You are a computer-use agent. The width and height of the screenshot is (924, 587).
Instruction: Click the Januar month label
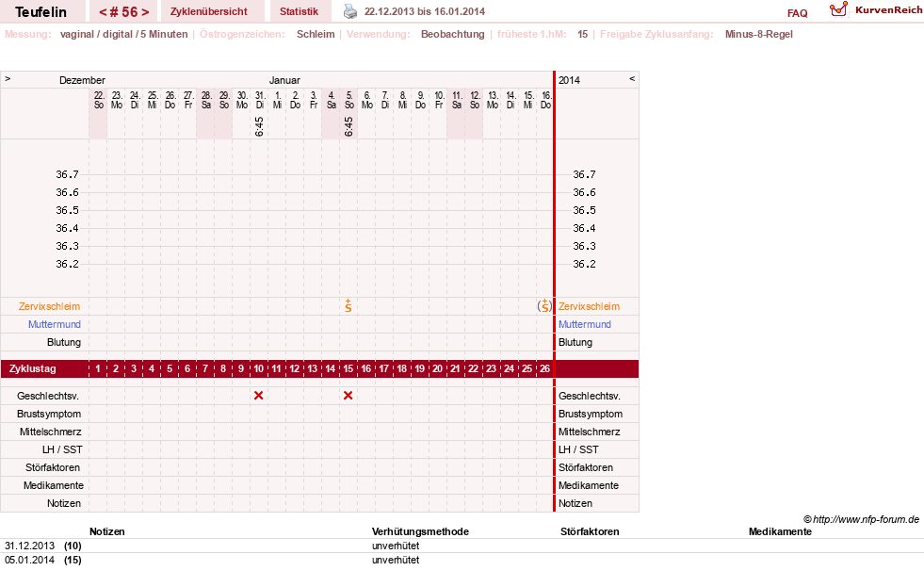(x=284, y=80)
